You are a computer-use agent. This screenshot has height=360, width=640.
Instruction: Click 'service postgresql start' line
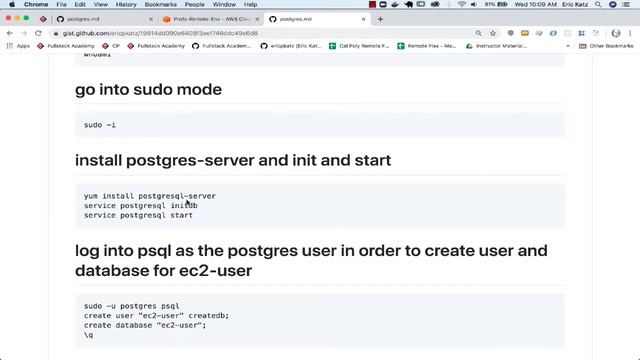(x=138, y=215)
